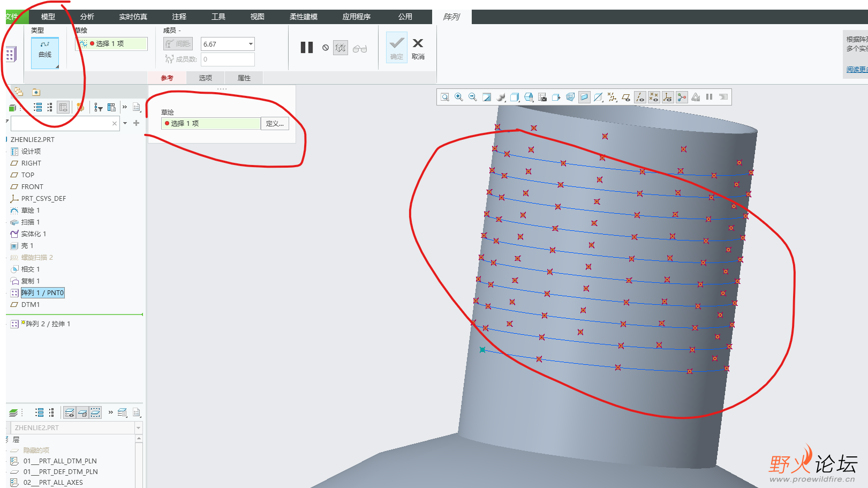Viewport: 868px width, 488px height.
Task: Click the perspective view cube icon
Action: (x=570, y=97)
